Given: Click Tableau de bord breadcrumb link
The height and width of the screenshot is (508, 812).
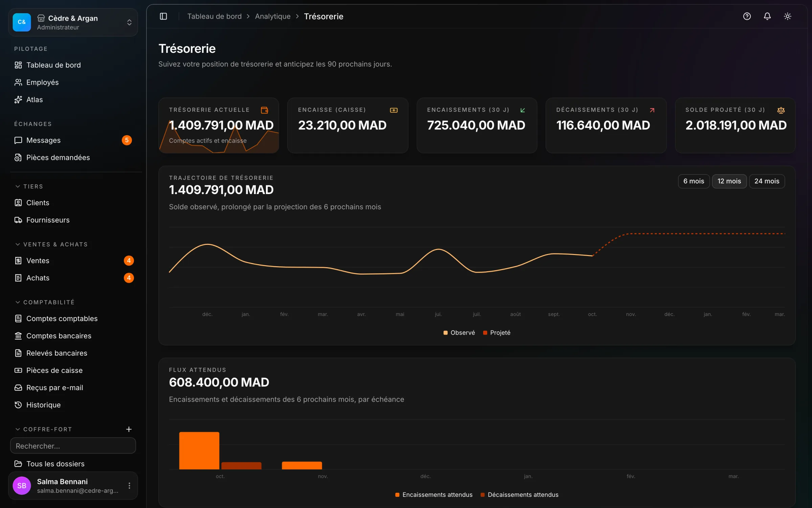Looking at the screenshot, I should click(215, 16).
